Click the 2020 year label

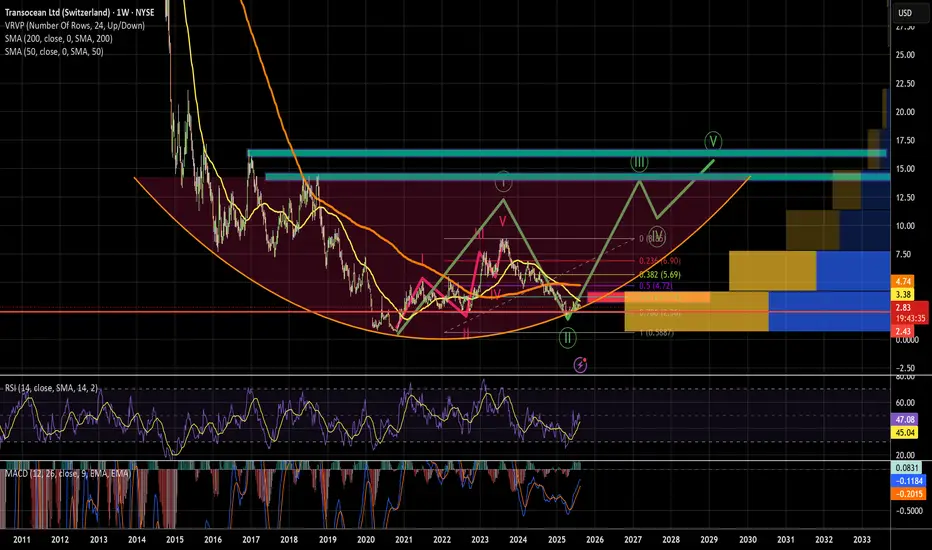366,540
